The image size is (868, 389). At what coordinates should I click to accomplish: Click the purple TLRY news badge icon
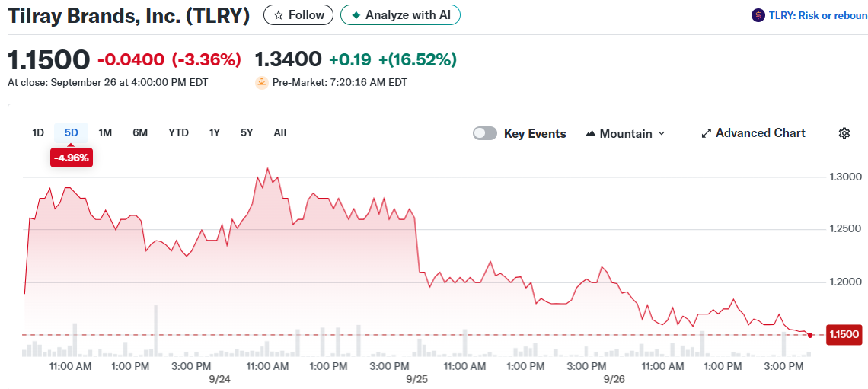(x=758, y=15)
